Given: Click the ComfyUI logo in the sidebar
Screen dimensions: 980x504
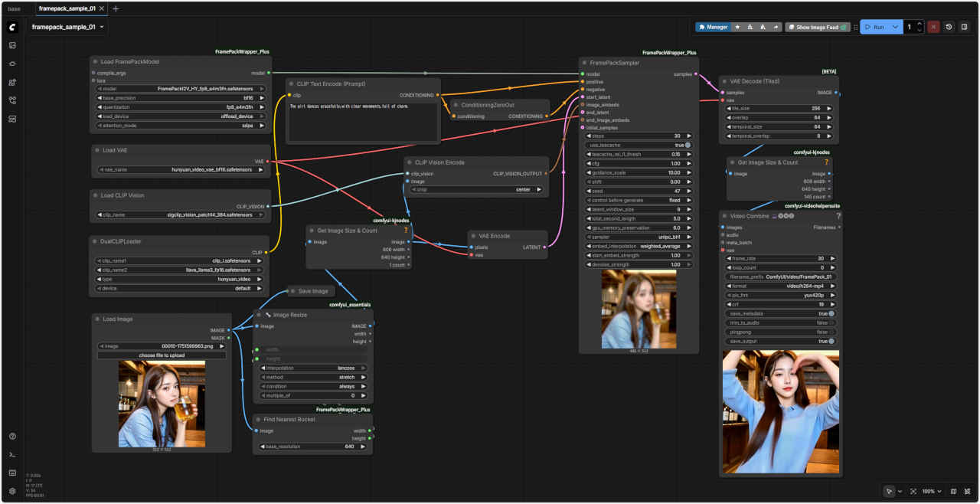Looking at the screenshot, I should [12, 27].
